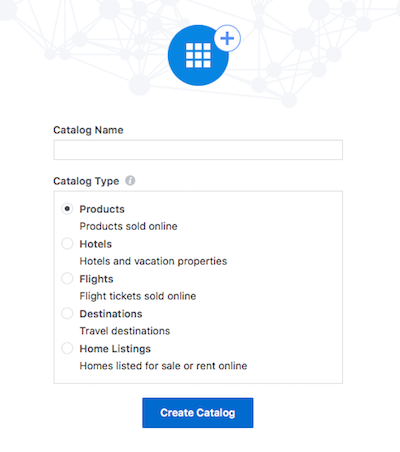400x452 pixels.
Task: Pick the Destinations radio button
Action: (67, 313)
